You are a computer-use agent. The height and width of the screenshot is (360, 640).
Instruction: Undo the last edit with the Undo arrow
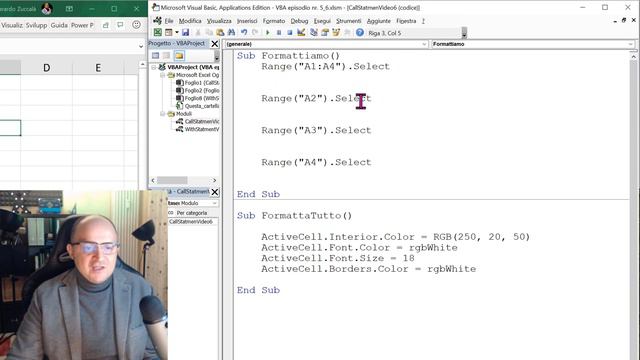[244, 33]
